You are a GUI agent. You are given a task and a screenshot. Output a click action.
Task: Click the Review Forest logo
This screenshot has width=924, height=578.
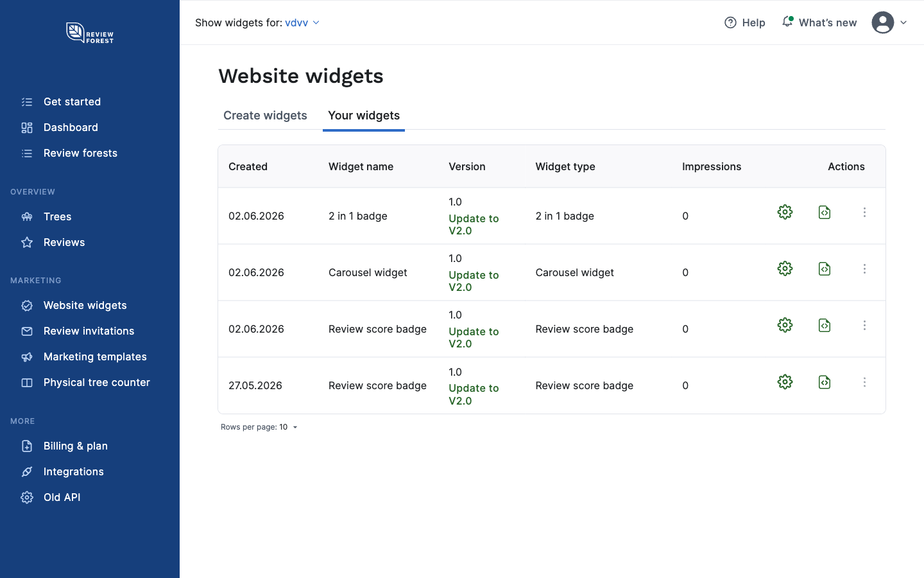pos(90,33)
